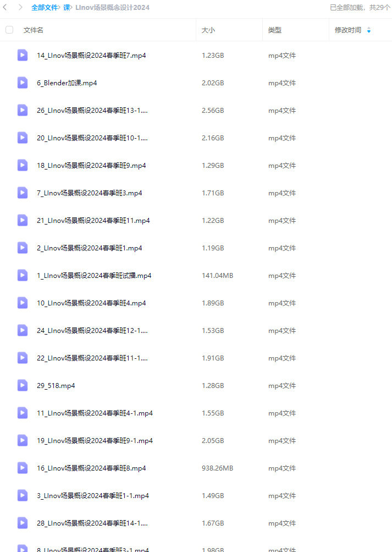Open file 19_LInov场景概设2024春季班9-1.mp4
Screen dimensions: 392x552
coord(95,440)
